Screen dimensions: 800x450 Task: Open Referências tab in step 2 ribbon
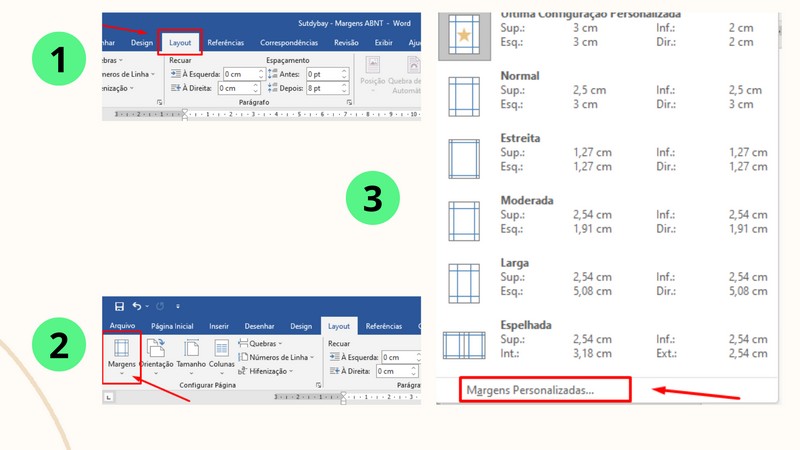pos(384,326)
